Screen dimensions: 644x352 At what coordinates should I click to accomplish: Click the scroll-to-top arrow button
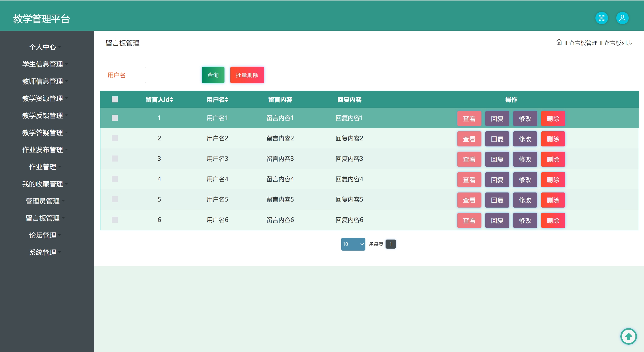[x=628, y=336]
